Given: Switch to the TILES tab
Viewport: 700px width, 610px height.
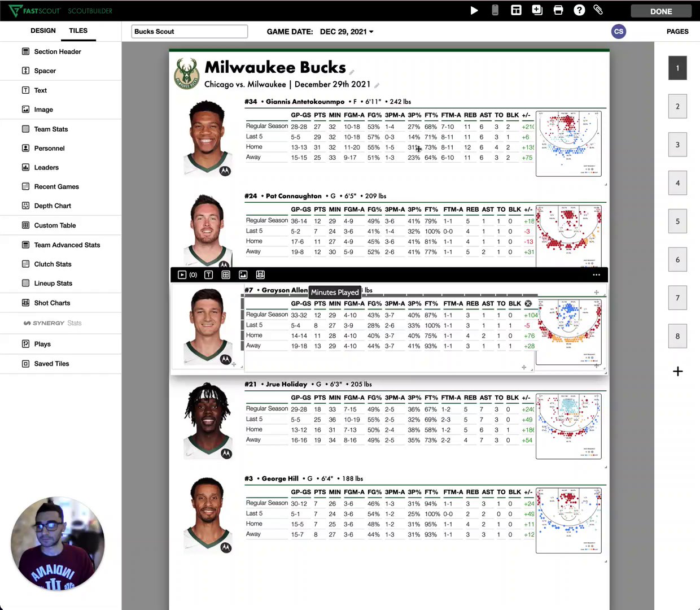Looking at the screenshot, I should (78, 30).
